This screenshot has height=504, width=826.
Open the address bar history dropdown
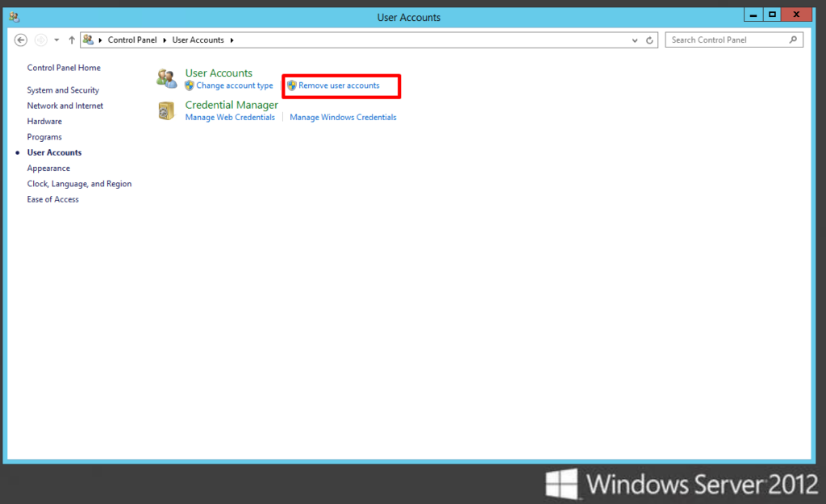coord(635,40)
